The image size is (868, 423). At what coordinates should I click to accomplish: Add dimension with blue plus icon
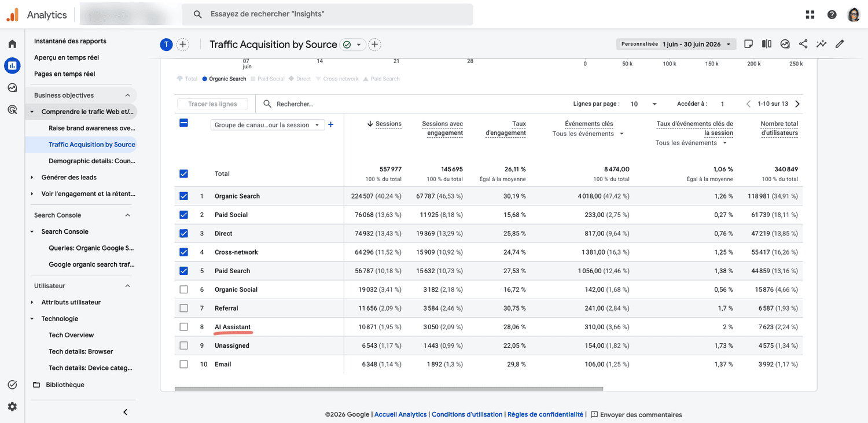[x=331, y=124]
